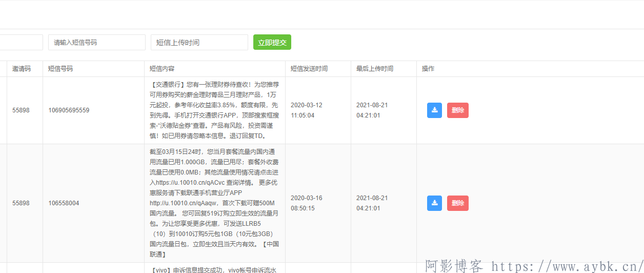
Task: Select SMS number 106558004
Action: (64, 203)
